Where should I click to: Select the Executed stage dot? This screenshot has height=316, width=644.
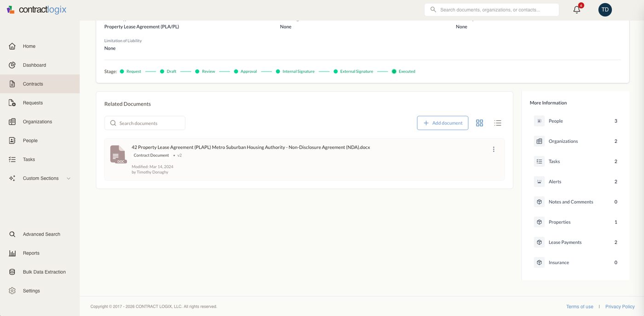pos(394,72)
